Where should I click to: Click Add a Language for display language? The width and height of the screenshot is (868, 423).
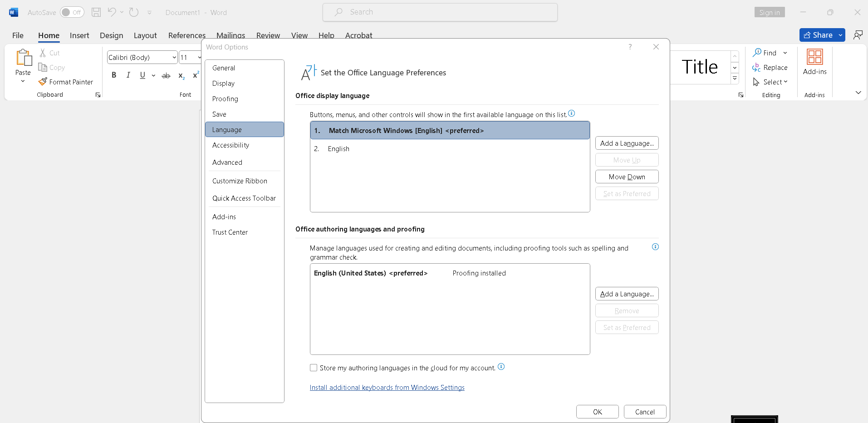[x=627, y=143]
